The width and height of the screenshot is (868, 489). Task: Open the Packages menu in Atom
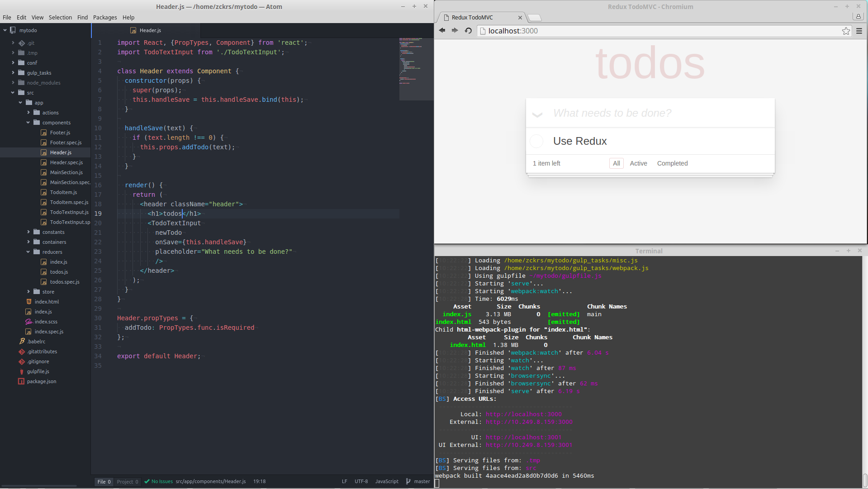click(104, 17)
